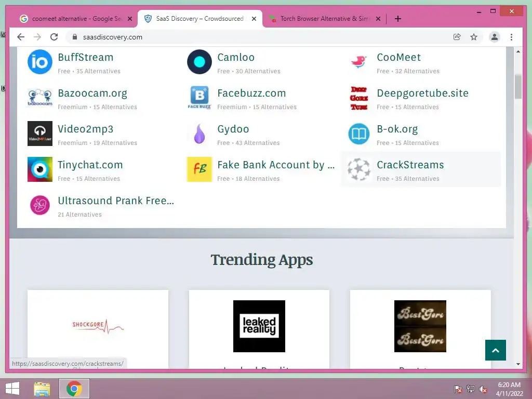Click the BestGore trending app thumbnail
The width and height of the screenshot is (532, 399).
point(420,326)
